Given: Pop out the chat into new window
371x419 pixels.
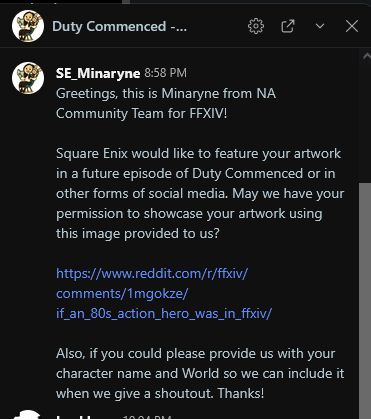Looking at the screenshot, I should coord(288,26).
